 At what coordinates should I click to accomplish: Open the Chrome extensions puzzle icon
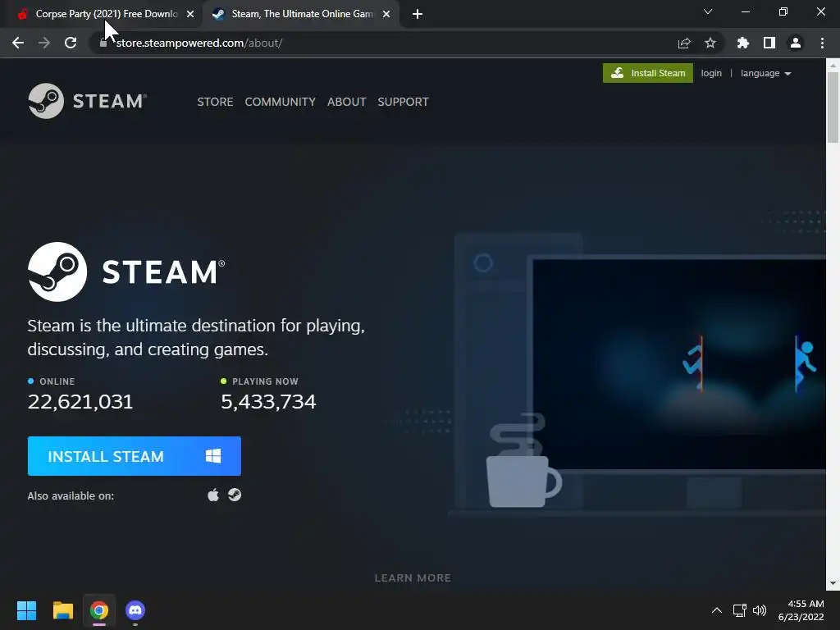pos(743,43)
